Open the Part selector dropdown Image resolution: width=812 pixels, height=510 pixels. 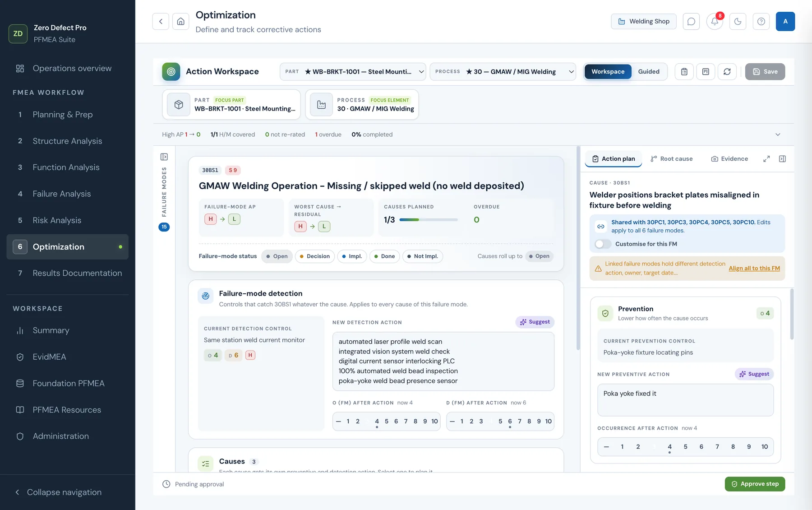click(353, 72)
